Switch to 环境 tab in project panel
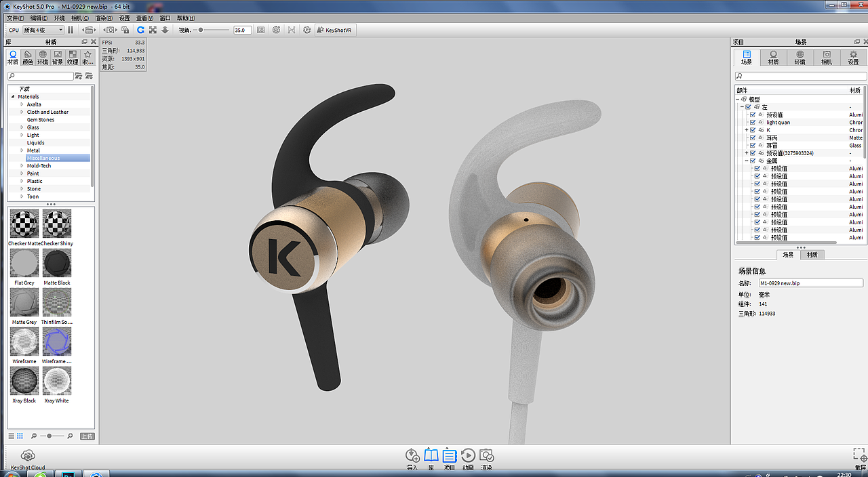The image size is (868, 477). click(x=800, y=58)
